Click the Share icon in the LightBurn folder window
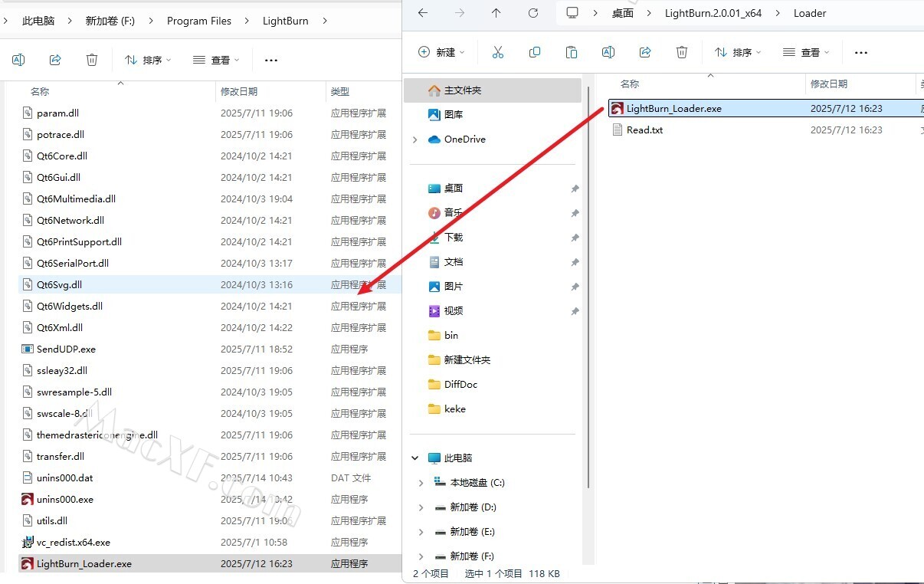The image size is (924, 584). [x=55, y=60]
